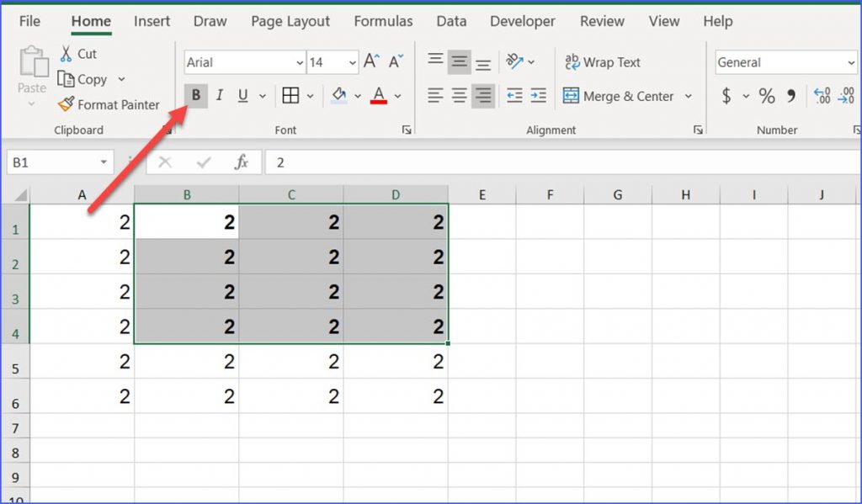Screen dimensions: 862x504
Task: Switch to the Formulas ribbon tab
Action: pos(383,21)
